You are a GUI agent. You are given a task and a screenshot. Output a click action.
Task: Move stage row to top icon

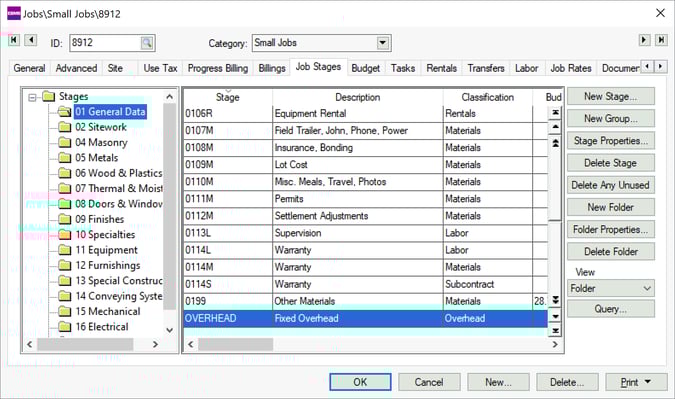pyautogui.click(x=555, y=112)
